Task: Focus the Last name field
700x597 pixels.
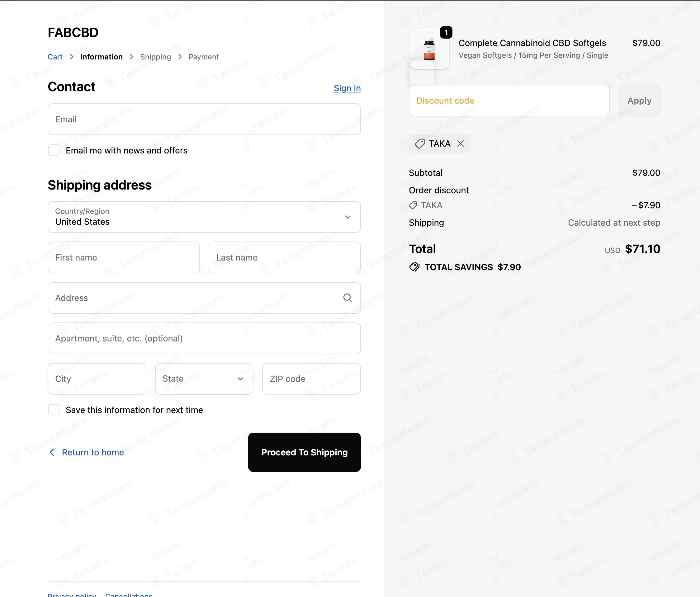Action: coord(285,258)
